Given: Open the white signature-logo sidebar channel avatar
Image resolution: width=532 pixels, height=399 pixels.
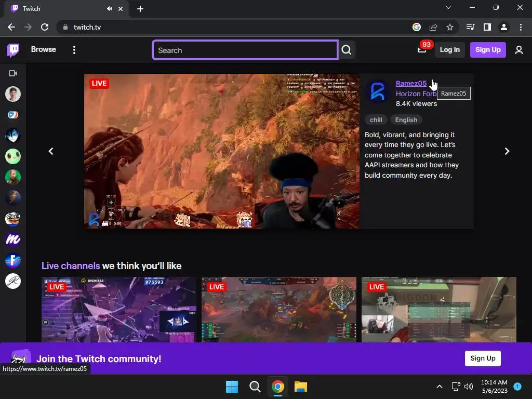Looking at the screenshot, I should (x=13, y=281).
